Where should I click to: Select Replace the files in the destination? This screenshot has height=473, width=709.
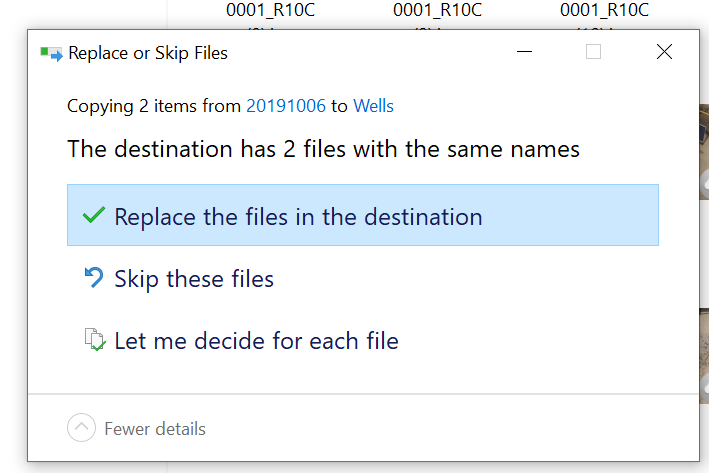tap(298, 216)
